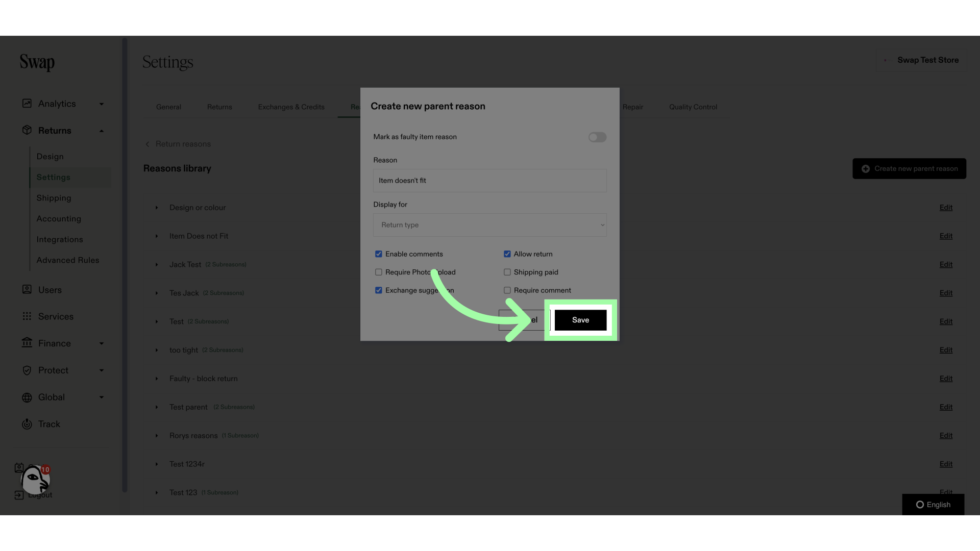Open the Services grid icon
Screen dimensions: 980x551
(x=27, y=316)
